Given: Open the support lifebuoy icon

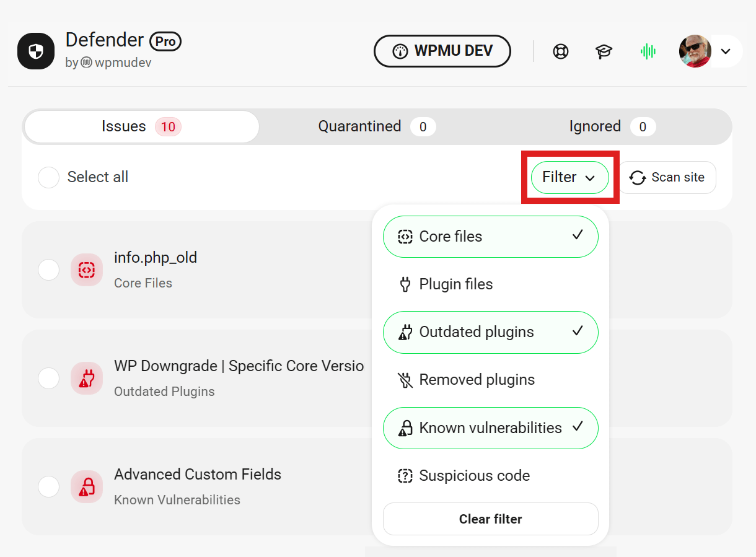Looking at the screenshot, I should pyautogui.click(x=561, y=51).
